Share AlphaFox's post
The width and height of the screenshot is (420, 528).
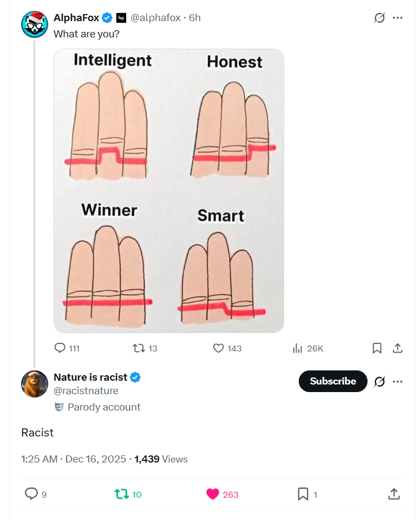pyautogui.click(x=398, y=348)
